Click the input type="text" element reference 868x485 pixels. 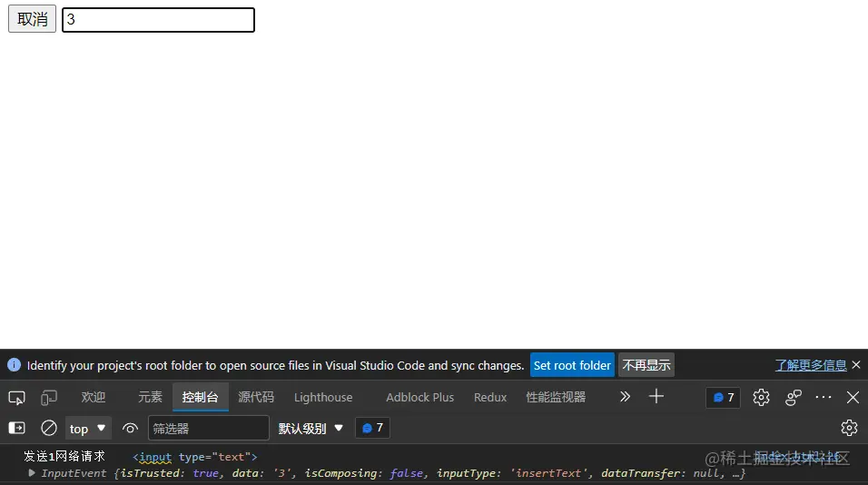click(195, 457)
